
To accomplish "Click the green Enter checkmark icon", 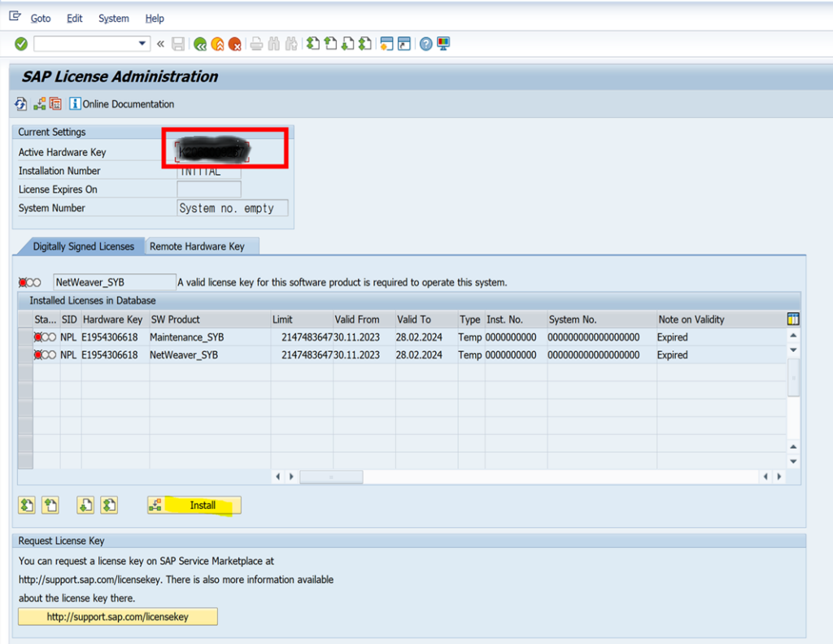I will pyautogui.click(x=20, y=44).
